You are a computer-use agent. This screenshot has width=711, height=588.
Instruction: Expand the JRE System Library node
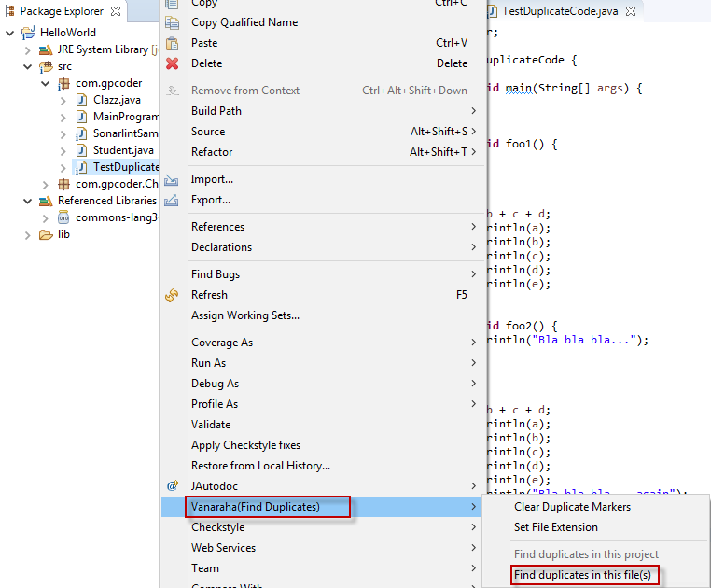click(28, 50)
